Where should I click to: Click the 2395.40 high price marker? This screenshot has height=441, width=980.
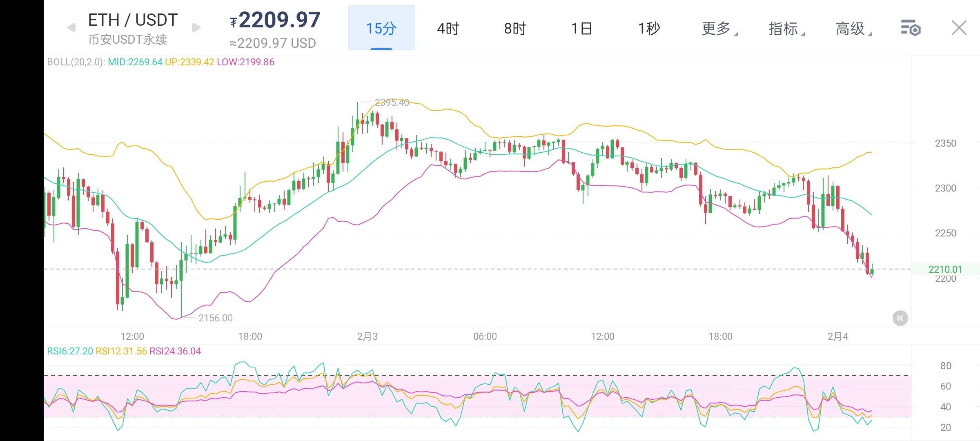tap(392, 102)
